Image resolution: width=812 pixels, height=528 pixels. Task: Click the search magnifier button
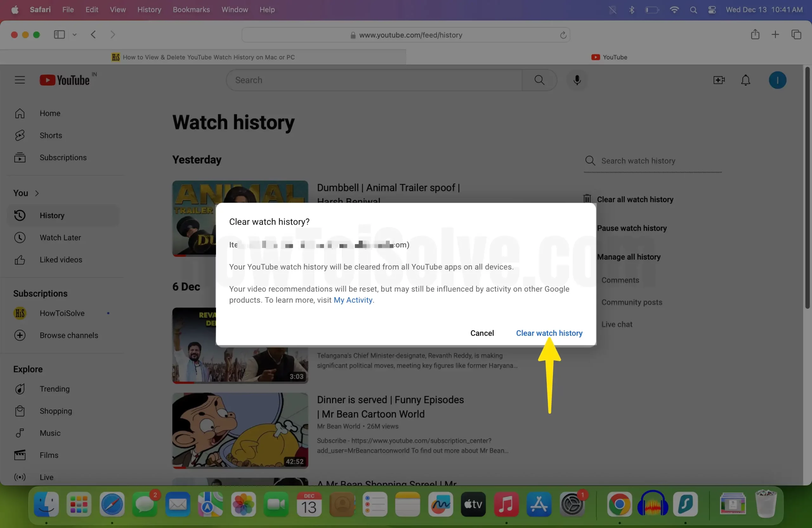pyautogui.click(x=539, y=80)
